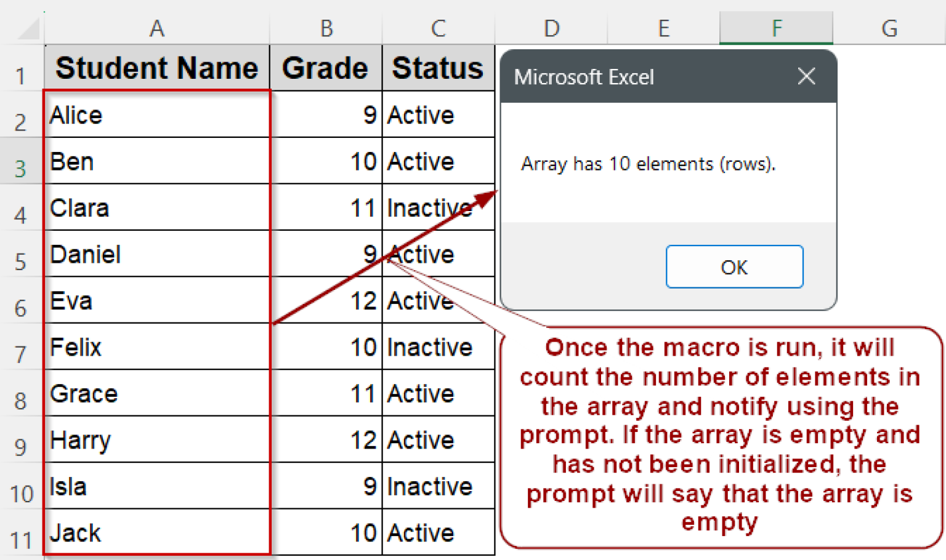Select the cell containing Alice
The image size is (946, 560).
pyautogui.click(x=156, y=115)
